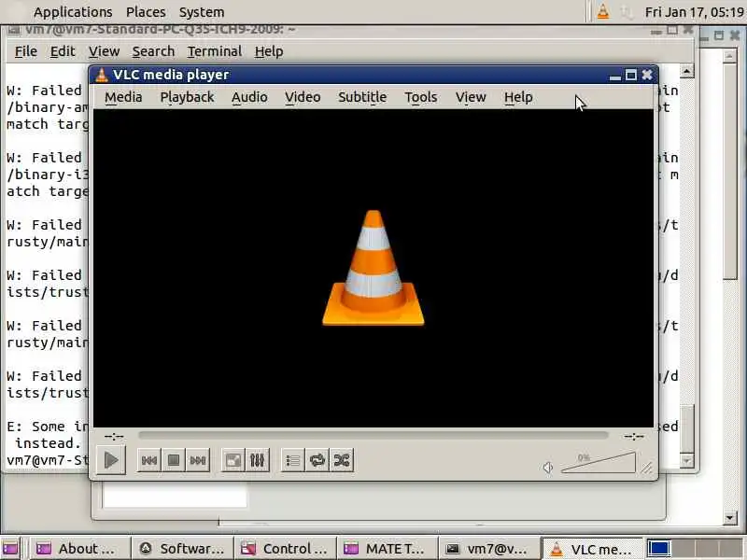Stop playback with the Stop button

point(174,460)
